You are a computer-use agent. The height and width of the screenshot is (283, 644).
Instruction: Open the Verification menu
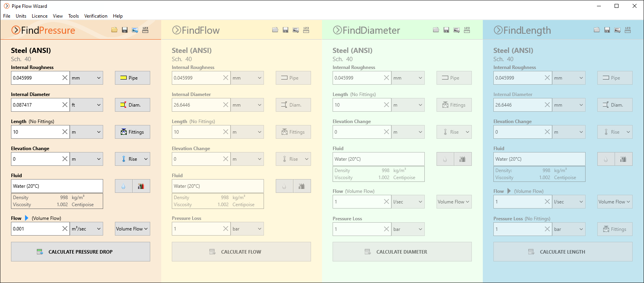[x=96, y=16]
